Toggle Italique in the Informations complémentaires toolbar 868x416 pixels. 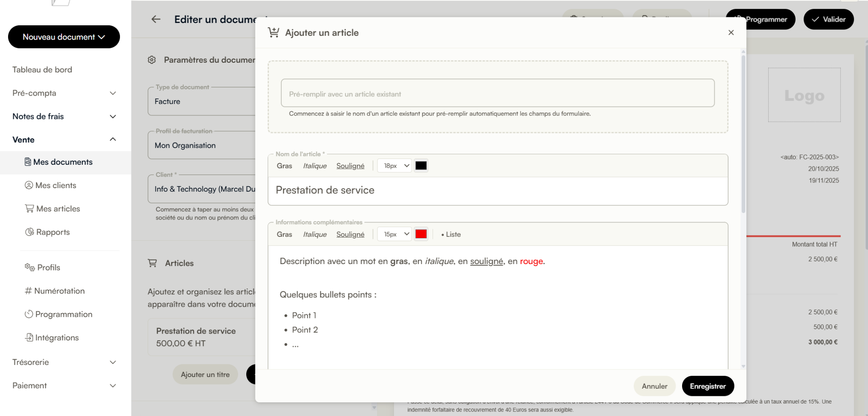pyautogui.click(x=315, y=234)
